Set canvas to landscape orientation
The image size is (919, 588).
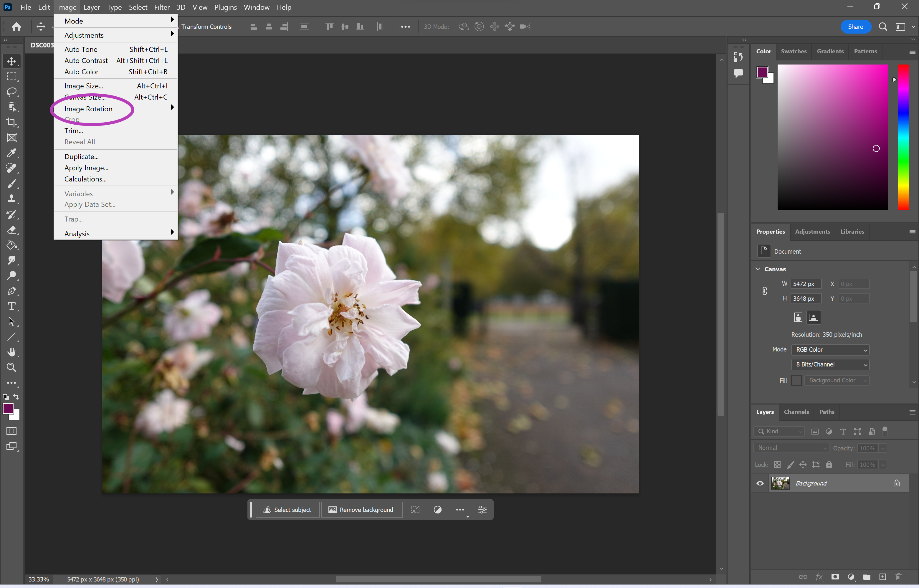point(814,317)
